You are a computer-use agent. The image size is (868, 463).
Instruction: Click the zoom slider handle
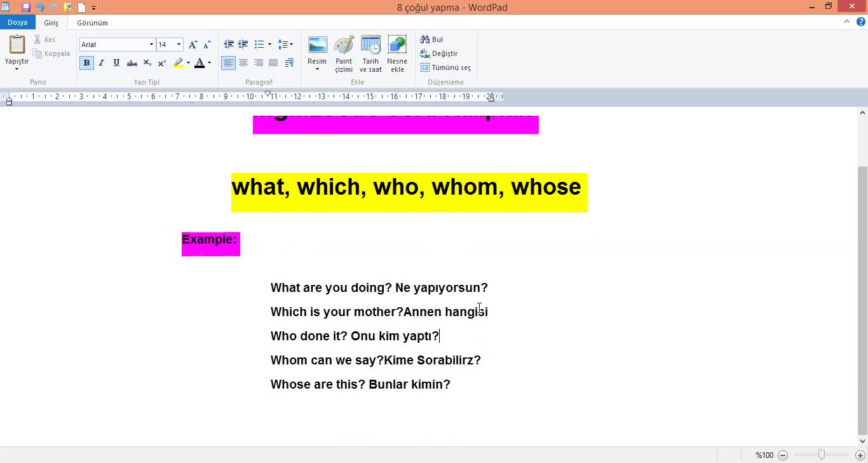click(x=822, y=455)
